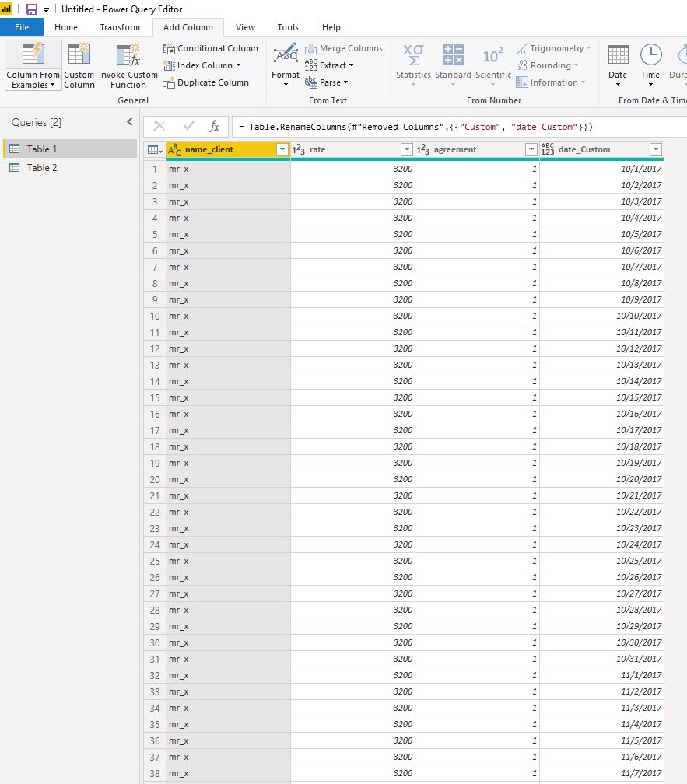This screenshot has height=784, width=687.
Task: Click the cancel X formula bar icon
Action: tap(159, 126)
